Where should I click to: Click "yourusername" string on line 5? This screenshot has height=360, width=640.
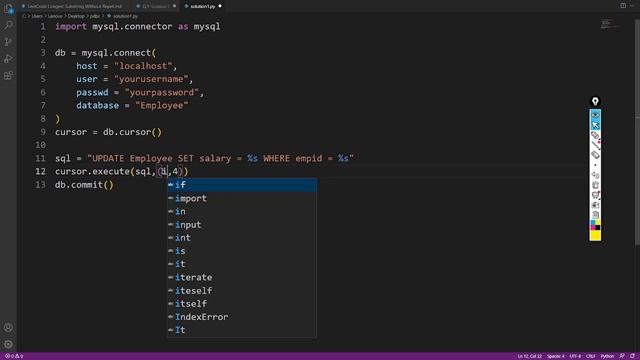(151, 79)
